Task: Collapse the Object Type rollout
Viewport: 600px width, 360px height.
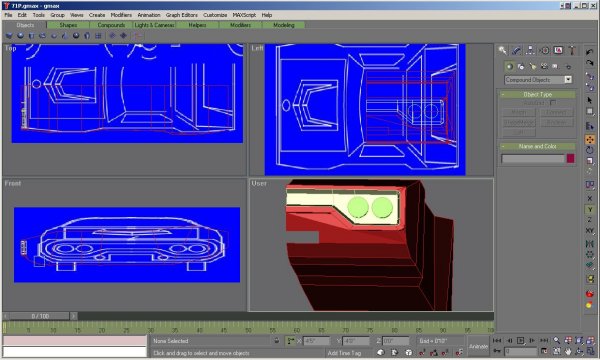Action: 538,94
